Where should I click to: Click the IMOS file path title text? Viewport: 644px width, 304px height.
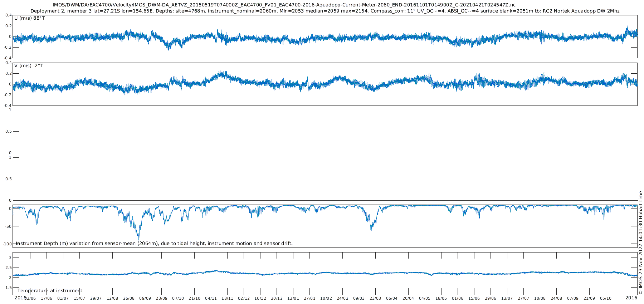point(284,5)
